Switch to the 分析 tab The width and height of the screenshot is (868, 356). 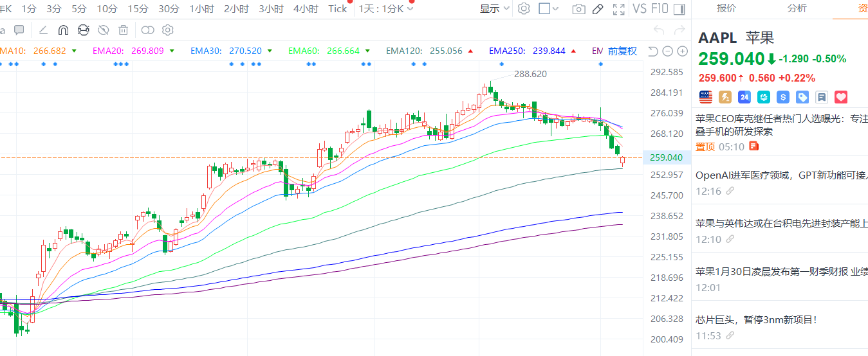(x=797, y=8)
